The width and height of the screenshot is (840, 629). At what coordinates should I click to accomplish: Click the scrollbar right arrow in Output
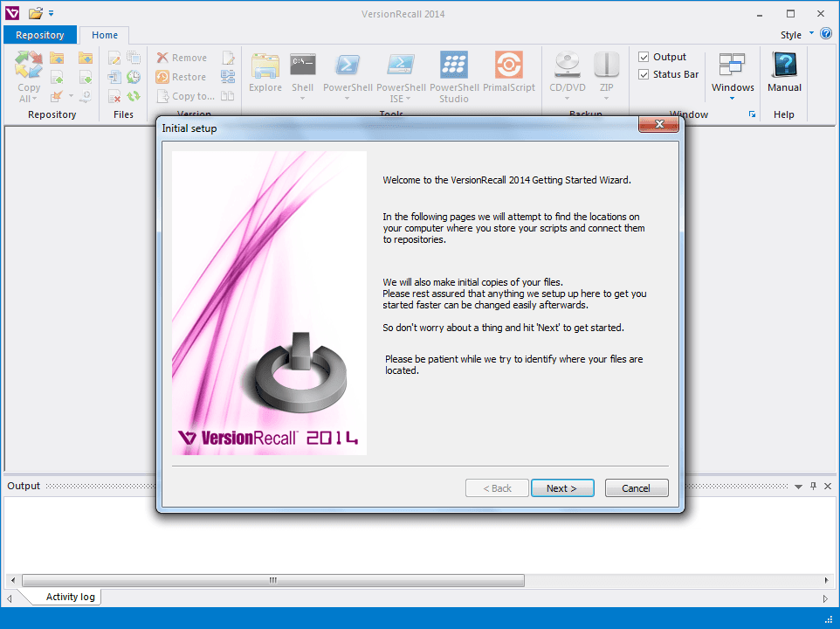tap(827, 580)
